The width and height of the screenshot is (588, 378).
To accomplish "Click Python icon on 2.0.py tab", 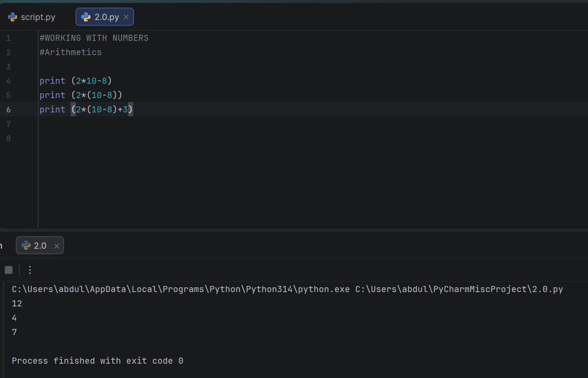I will pos(86,17).
